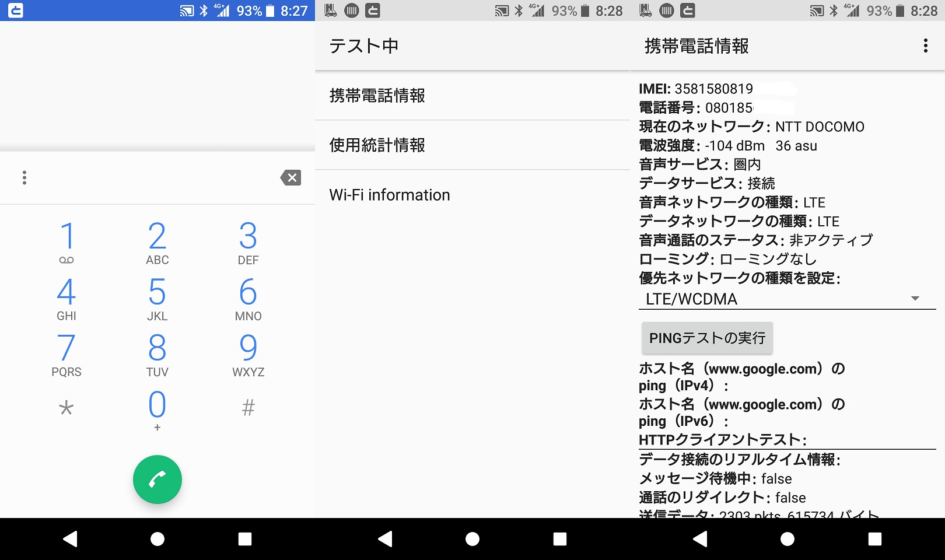Viewport: 945px width, 560px height.
Task: Tap the IMEI 3581580819 line
Action: pyautogui.click(x=696, y=89)
